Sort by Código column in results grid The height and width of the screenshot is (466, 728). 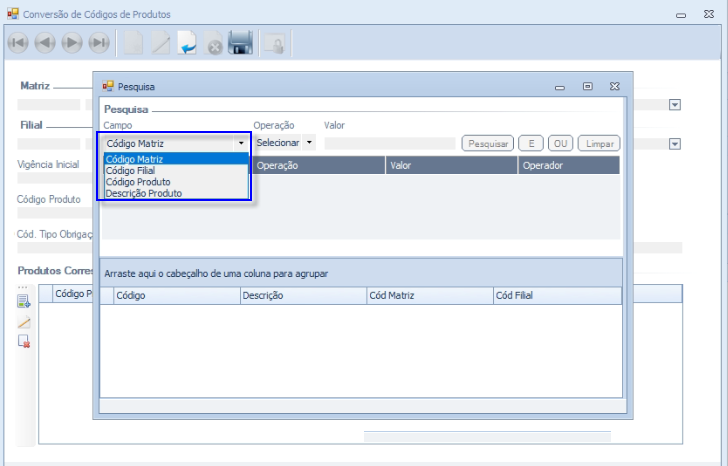[177, 296]
